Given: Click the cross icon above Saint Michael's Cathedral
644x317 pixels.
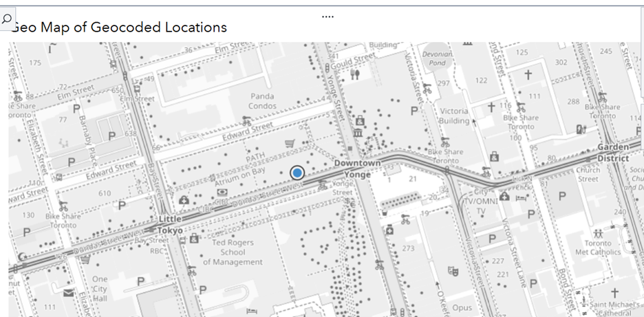Looking at the screenshot, I should click(x=614, y=292).
